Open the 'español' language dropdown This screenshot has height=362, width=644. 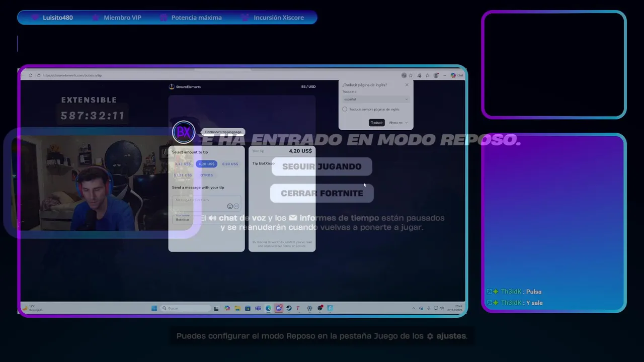click(375, 99)
